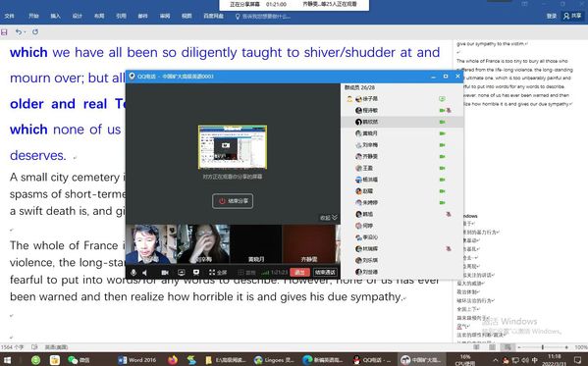Viewport: 588px width, 366px height.
Task: Collapse the video strip with 收起 chevron
Action: tap(329, 218)
